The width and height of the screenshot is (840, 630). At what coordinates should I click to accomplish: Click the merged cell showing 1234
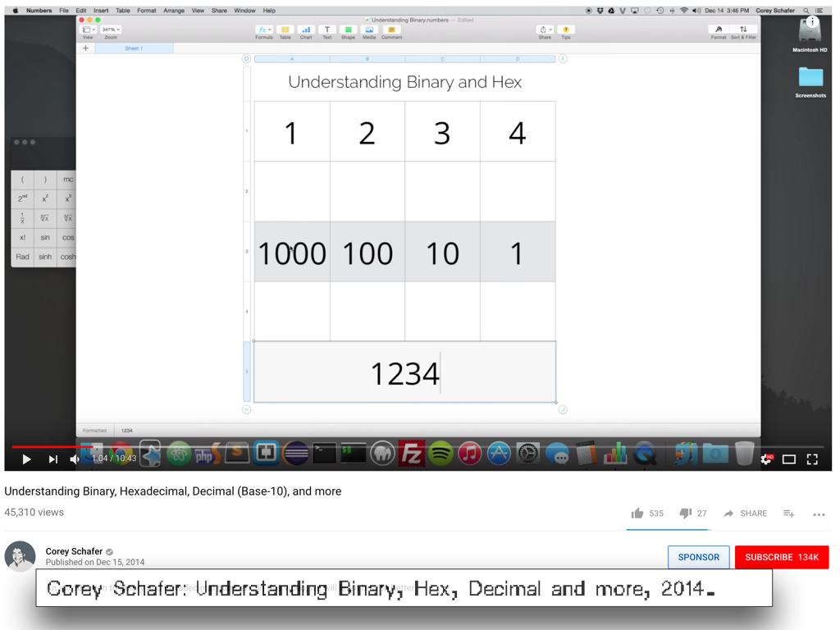405,372
